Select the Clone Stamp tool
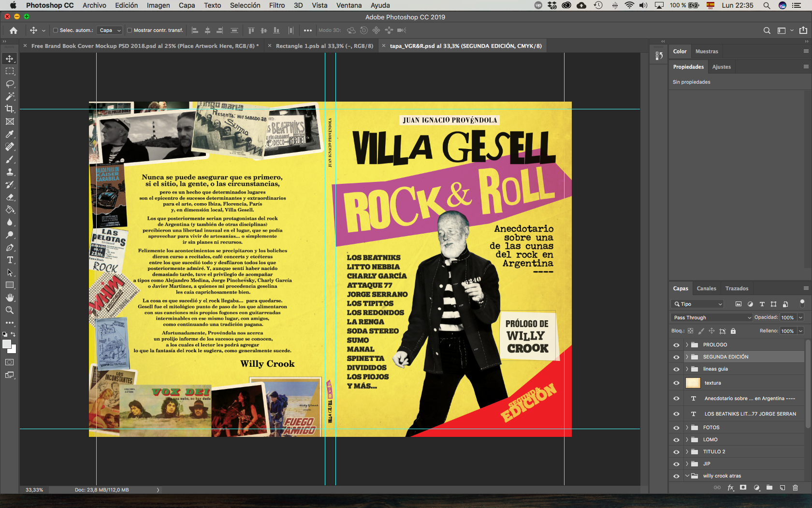 tap(10, 172)
